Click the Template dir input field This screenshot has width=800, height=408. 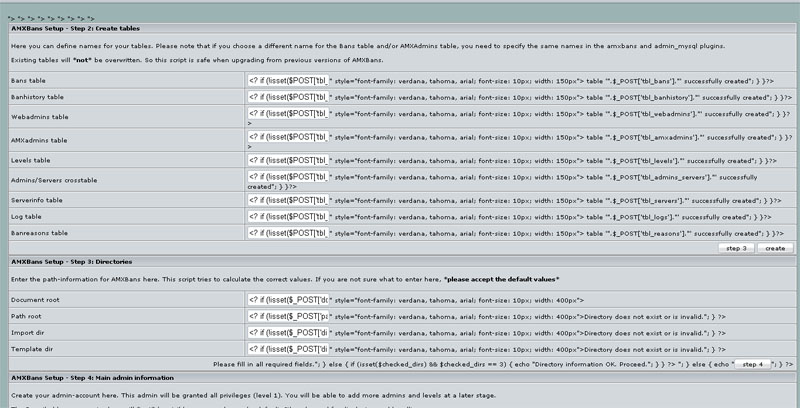(x=288, y=349)
